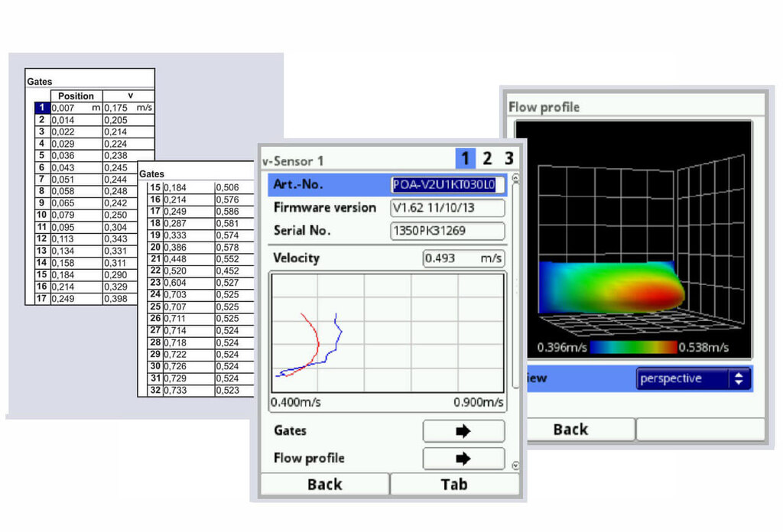Viewport: 783px width, 532px height.
Task: Select gate row 32 in Gates table
Action: tap(154, 391)
